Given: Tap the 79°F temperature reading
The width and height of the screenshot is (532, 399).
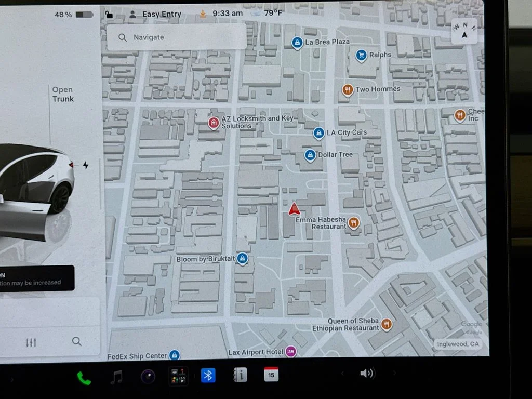Looking at the screenshot, I should click(273, 13).
